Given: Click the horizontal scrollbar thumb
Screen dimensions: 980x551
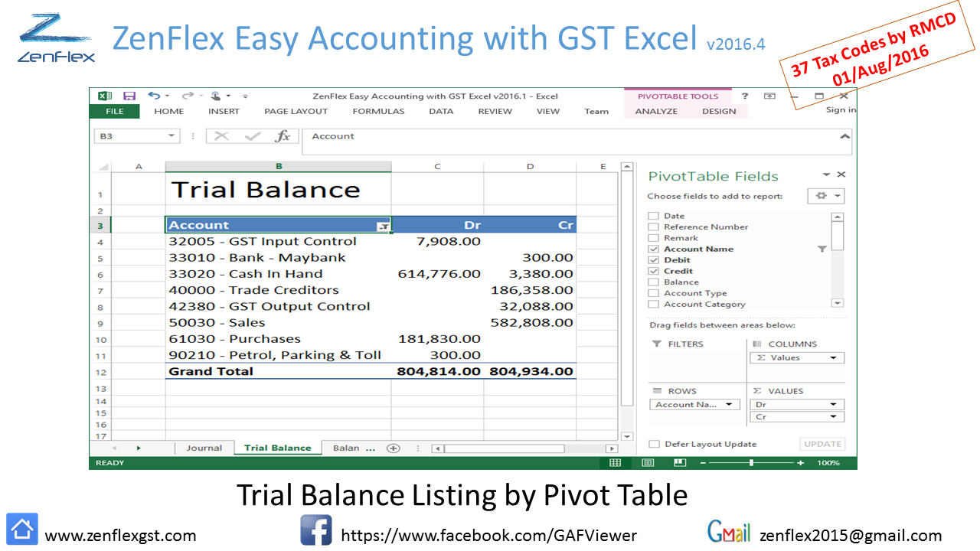Looking at the screenshot, I should coord(504,448).
